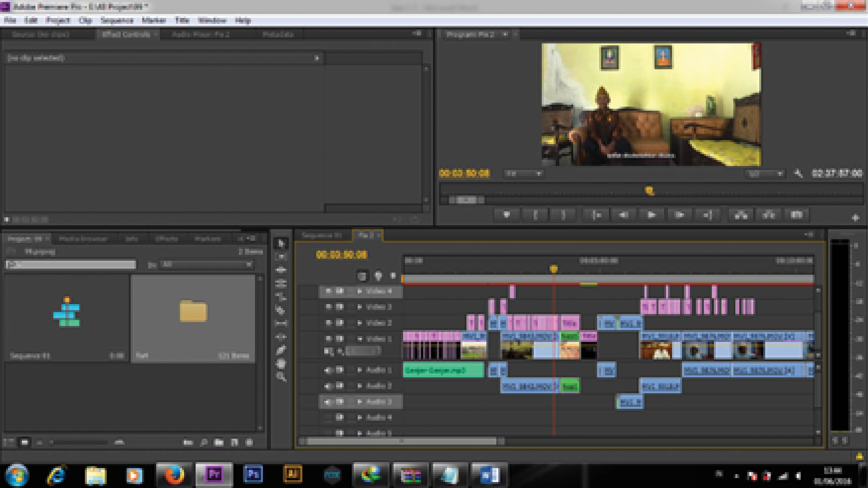This screenshot has height=488, width=868.
Task: Click New Bin folder icon in Project panel
Action: tap(219, 442)
